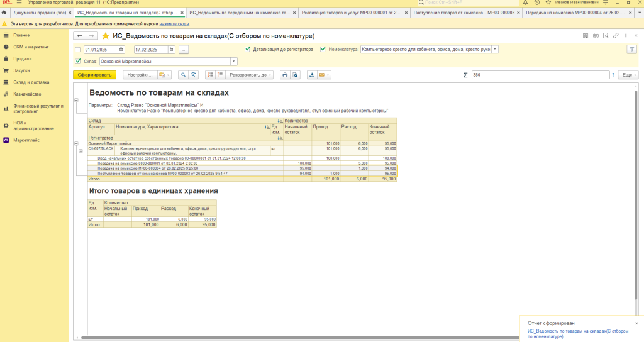The height and width of the screenshot is (342, 644).
Task: Collapse the report parameters group
Action: coord(76,100)
